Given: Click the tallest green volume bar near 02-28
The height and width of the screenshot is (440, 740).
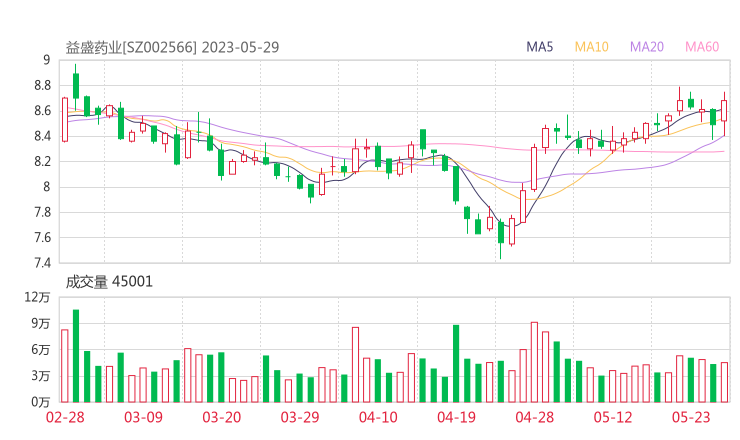Looking at the screenshot, I should [x=76, y=356].
